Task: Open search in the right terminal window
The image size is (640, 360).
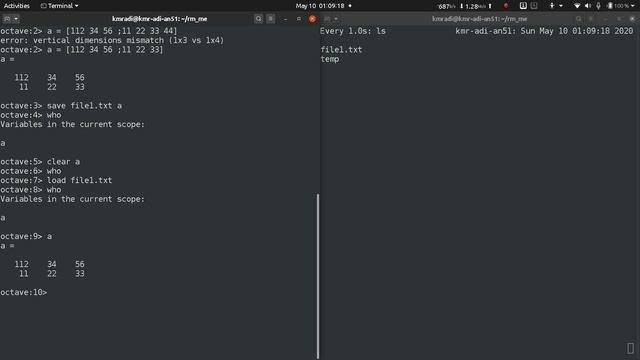Action: pos(578,19)
